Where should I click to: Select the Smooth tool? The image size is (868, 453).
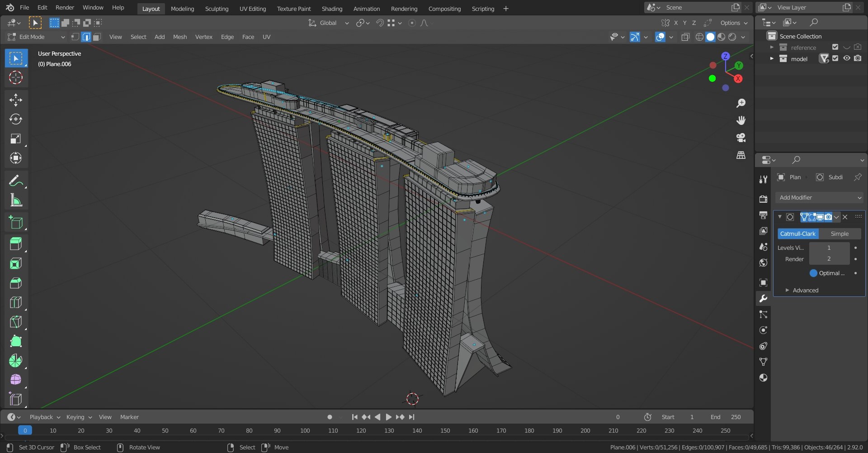pos(16,380)
